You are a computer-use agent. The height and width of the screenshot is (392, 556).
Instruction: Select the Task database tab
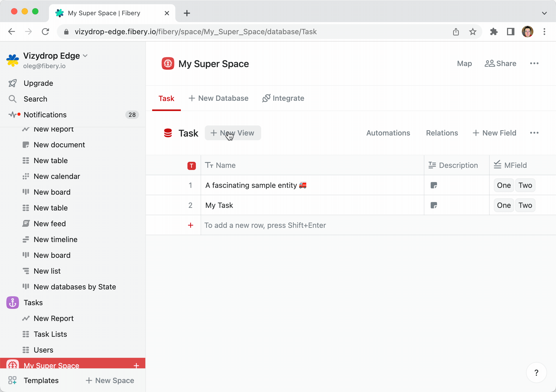[x=166, y=98]
